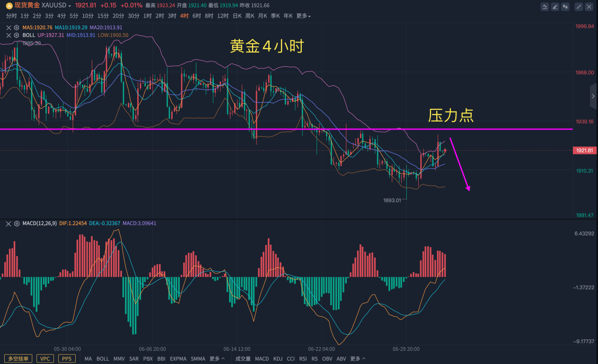Click the candlestick chart style icon

point(565,7)
